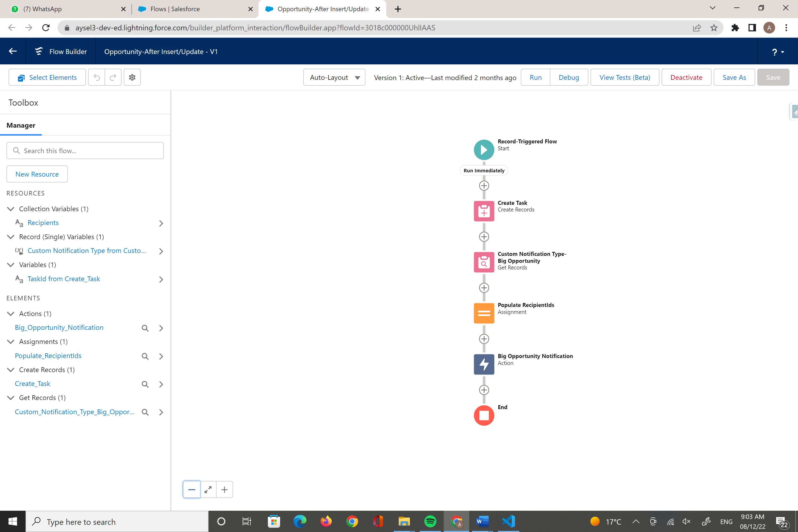Screen dimensions: 798x532
Task: Redo the last change
Action: (x=113, y=77)
